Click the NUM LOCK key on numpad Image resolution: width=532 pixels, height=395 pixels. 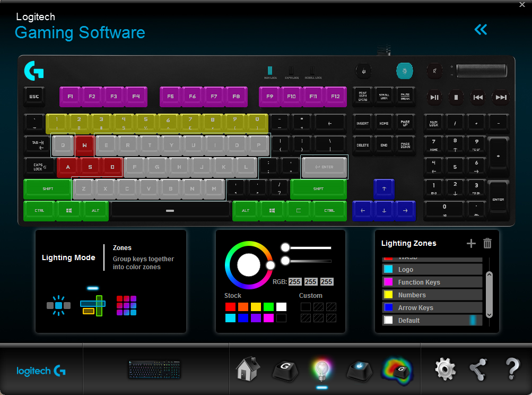433,124
